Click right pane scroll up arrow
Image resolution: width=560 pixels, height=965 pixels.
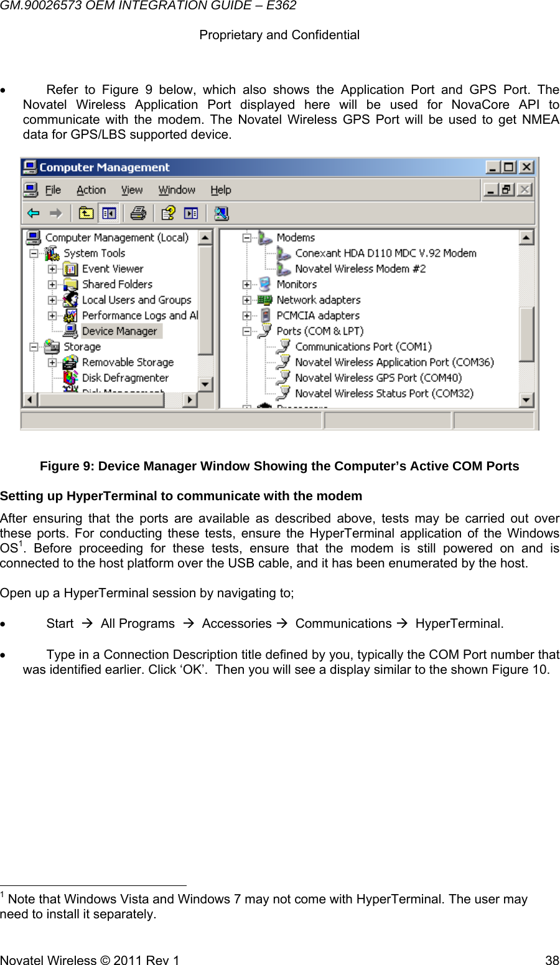point(526,238)
